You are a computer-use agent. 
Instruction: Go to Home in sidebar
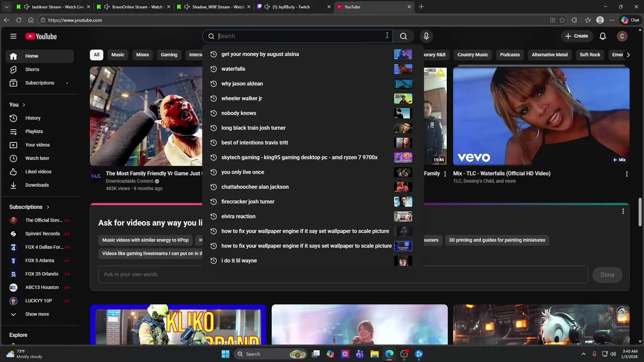[x=40, y=56]
